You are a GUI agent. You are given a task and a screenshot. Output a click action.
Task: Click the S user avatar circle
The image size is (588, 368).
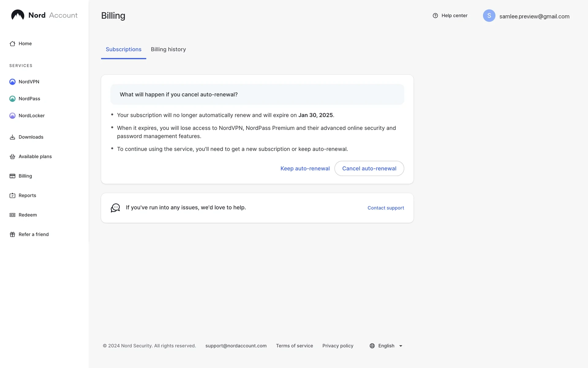click(489, 16)
